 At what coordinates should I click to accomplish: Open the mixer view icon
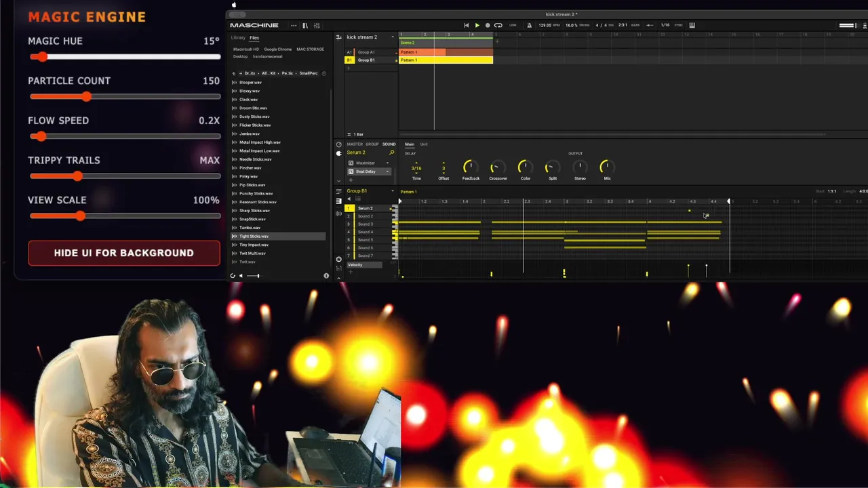(317, 25)
